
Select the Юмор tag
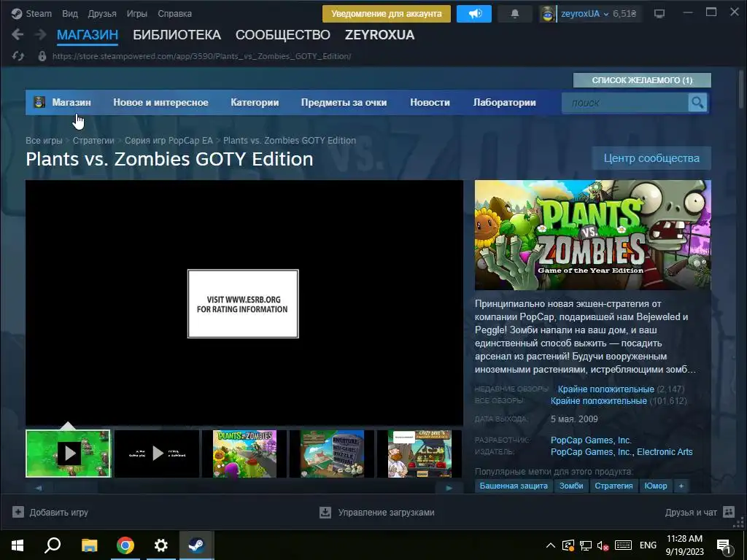pyautogui.click(x=656, y=486)
